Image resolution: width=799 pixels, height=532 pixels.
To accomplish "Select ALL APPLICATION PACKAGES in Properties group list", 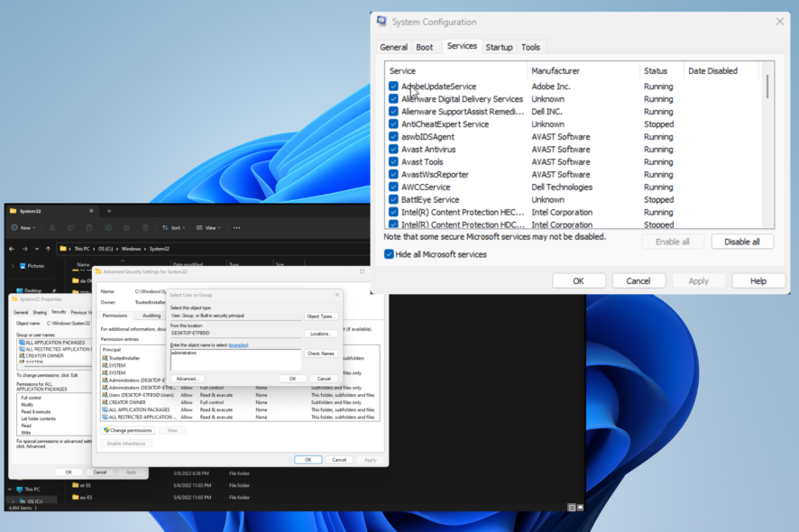I will (55, 343).
